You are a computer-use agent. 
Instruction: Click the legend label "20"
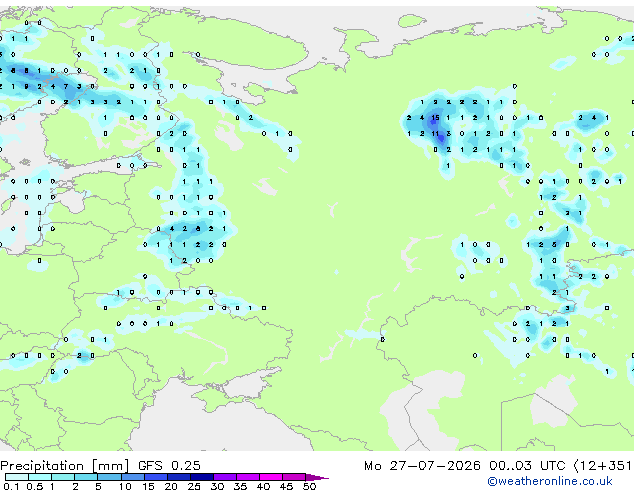(x=171, y=486)
